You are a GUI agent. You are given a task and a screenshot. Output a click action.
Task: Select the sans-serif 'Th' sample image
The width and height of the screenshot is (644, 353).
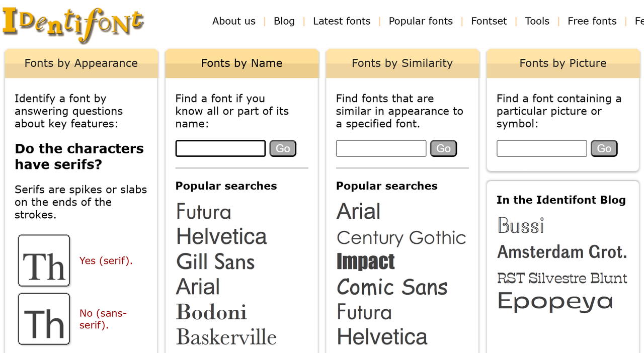click(x=44, y=319)
